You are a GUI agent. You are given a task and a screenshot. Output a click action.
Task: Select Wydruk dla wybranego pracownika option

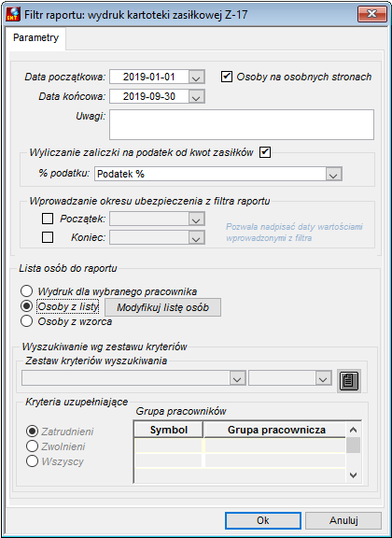pyautogui.click(x=27, y=291)
